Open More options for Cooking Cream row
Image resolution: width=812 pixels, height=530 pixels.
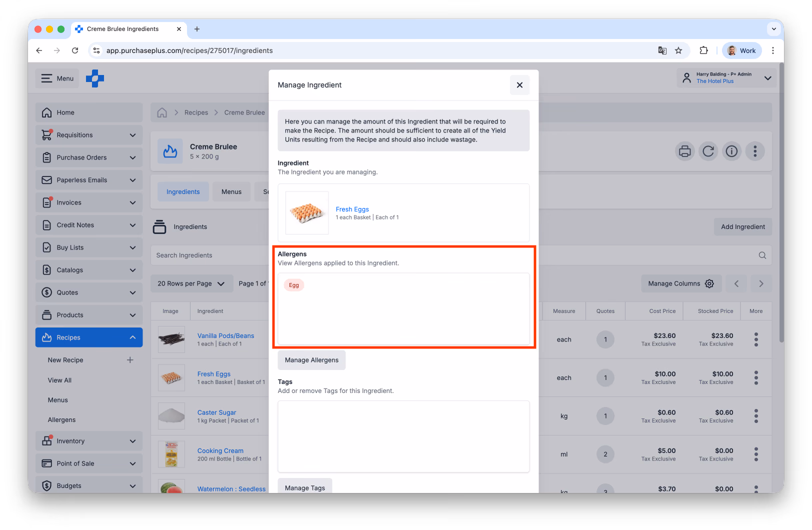tap(756, 454)
